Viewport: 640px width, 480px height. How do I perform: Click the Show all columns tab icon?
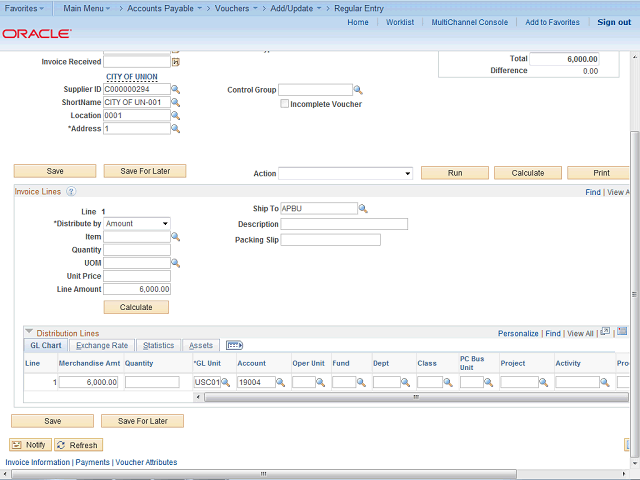[x=235, y=345]
